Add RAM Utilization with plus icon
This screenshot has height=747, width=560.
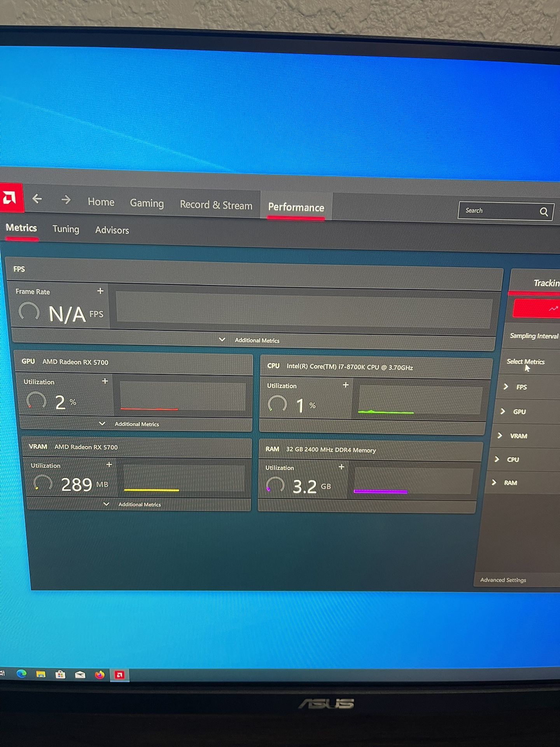pos(341,466)
